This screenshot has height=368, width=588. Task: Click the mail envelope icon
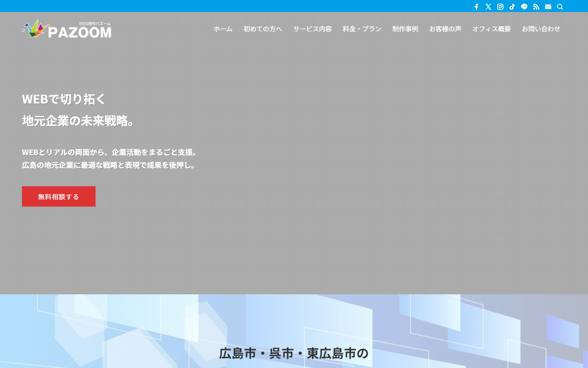[548, 7]
